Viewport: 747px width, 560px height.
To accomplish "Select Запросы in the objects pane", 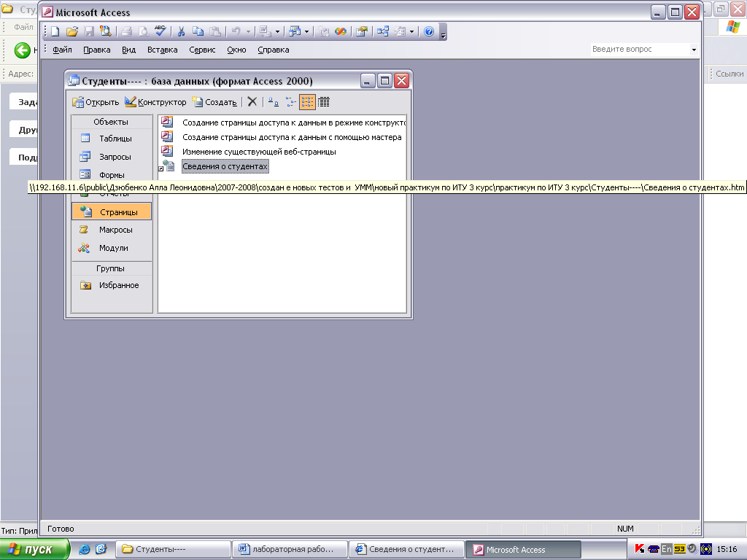I will pyautogui.click(x=112, y=157).
